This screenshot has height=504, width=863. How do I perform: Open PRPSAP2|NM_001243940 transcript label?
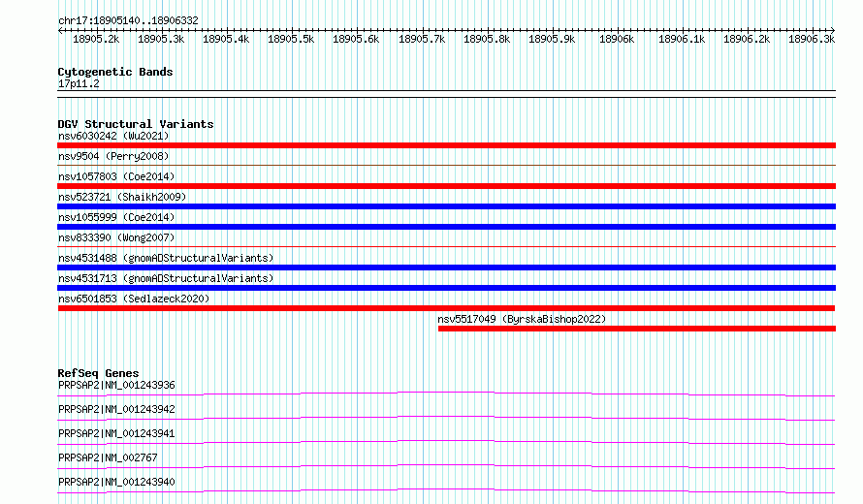116,482
